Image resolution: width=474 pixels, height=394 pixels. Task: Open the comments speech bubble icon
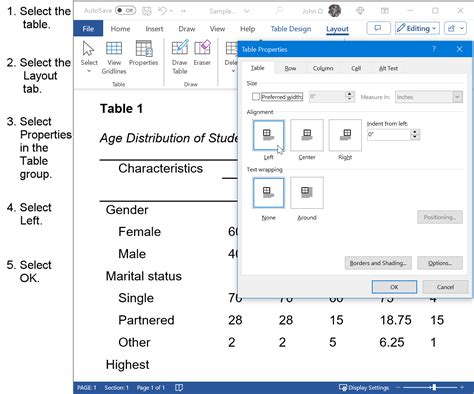click(378, 28)
